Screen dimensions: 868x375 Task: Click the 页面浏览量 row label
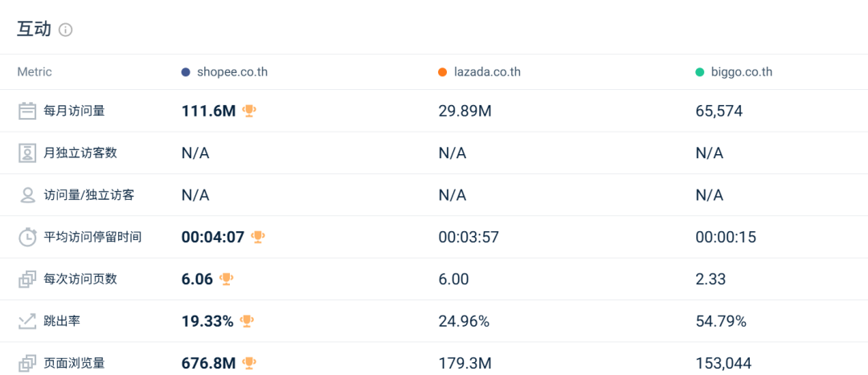pos(74,364)
